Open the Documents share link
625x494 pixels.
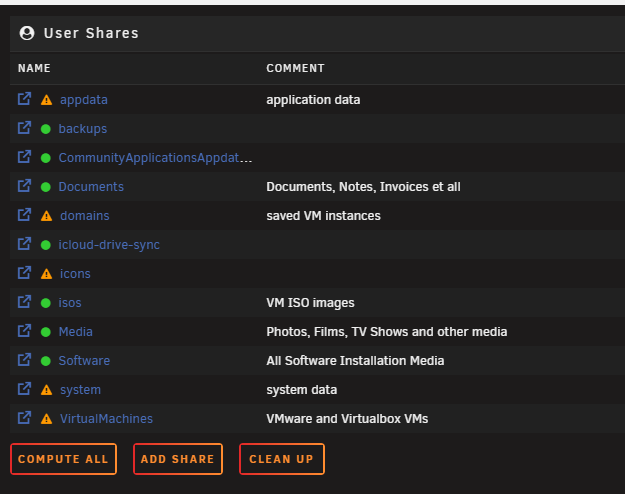click(x=91, y=187)
